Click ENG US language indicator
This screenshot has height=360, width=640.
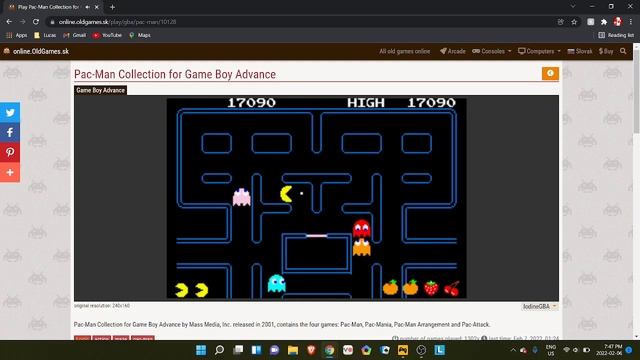pyautogui.click(x=551, y=350)
